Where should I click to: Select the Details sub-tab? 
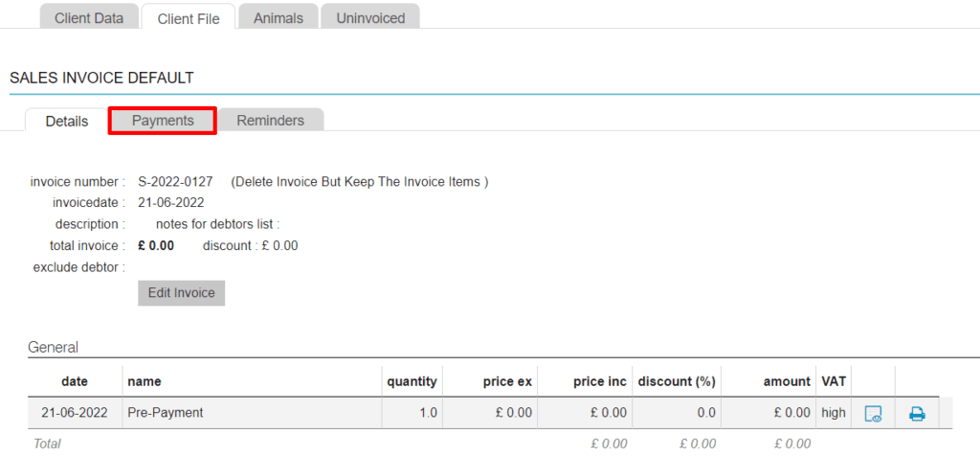[67, 122]
